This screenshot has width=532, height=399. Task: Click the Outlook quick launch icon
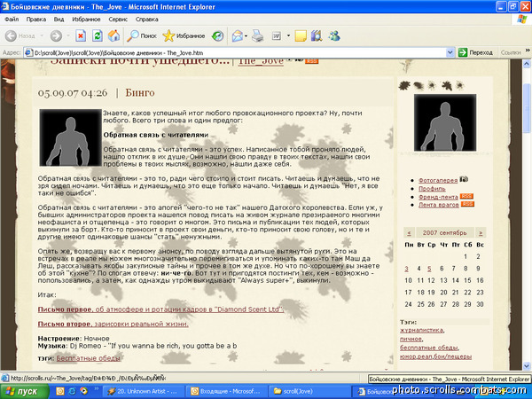[60, 391]
